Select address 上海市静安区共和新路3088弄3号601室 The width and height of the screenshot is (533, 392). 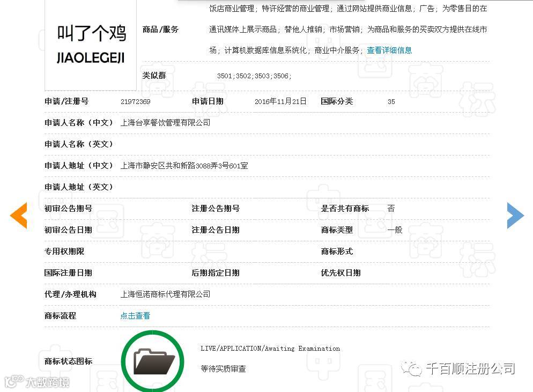click(x=184, y=166)
